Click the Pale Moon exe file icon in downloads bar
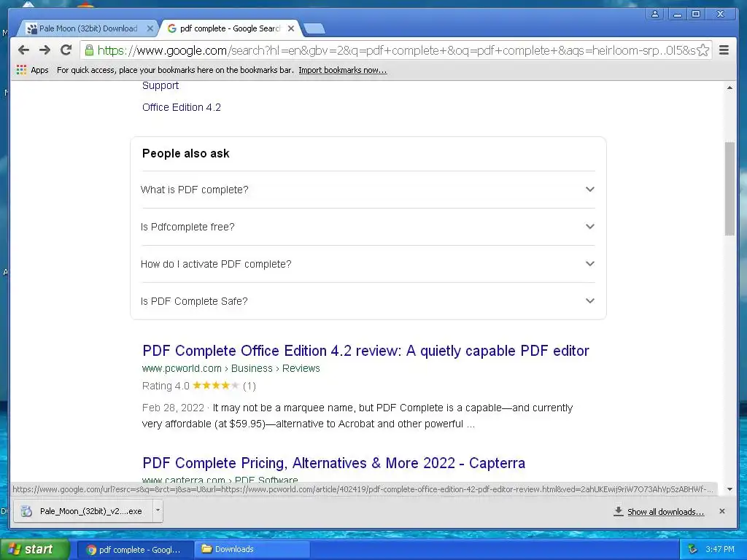Image resolution: width=747 pixels, height=560 pixels. click(x=27, y=511)
